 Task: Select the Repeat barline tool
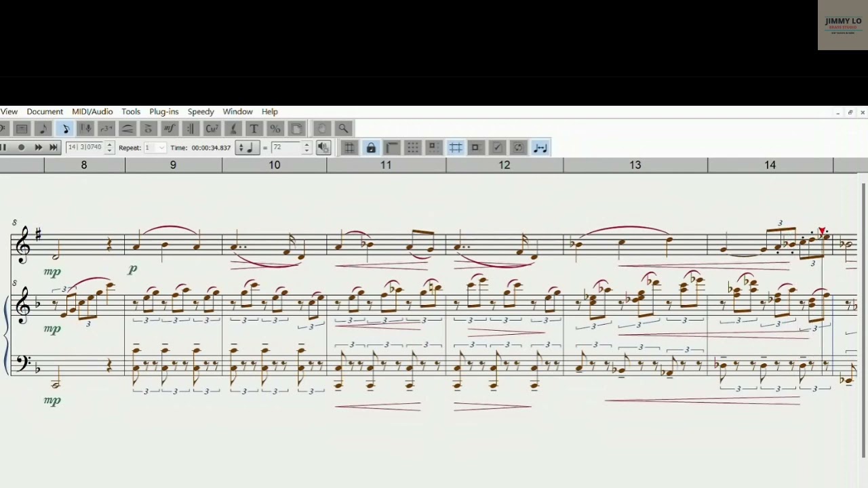click(x=191, y=129)
